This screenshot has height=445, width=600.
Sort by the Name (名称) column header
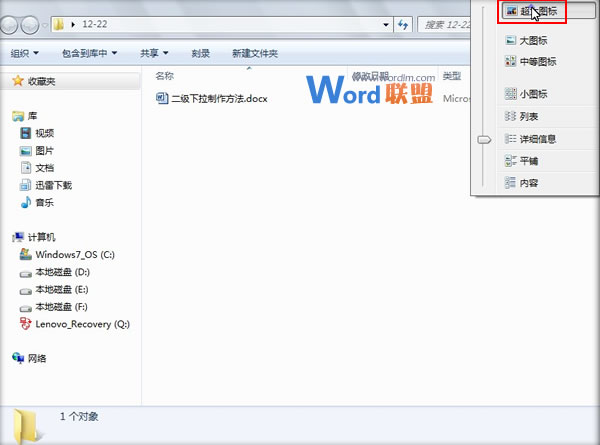point(165,76)
